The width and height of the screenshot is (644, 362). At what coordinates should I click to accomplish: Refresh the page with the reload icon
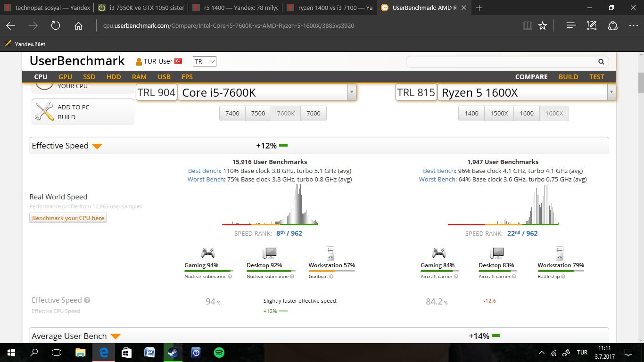tap(56, 25)
